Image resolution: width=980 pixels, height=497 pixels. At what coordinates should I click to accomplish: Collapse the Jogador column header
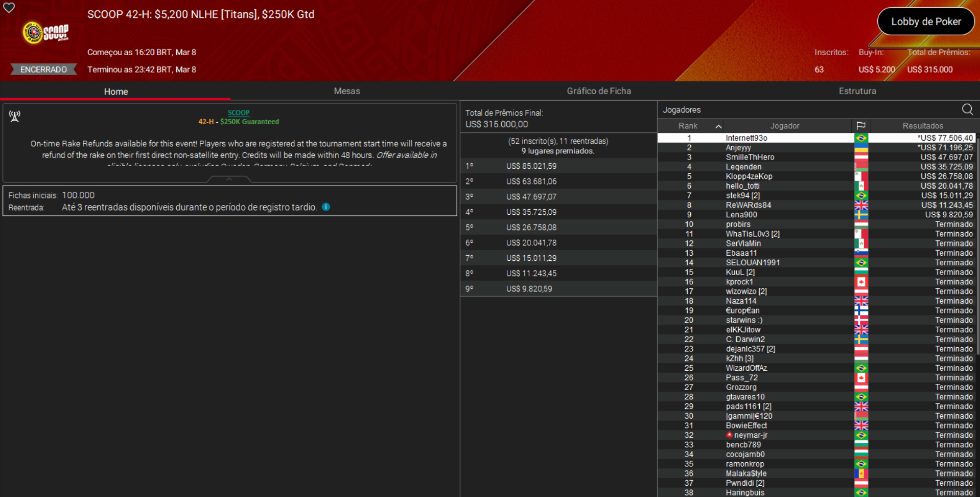tap(785, 125)
